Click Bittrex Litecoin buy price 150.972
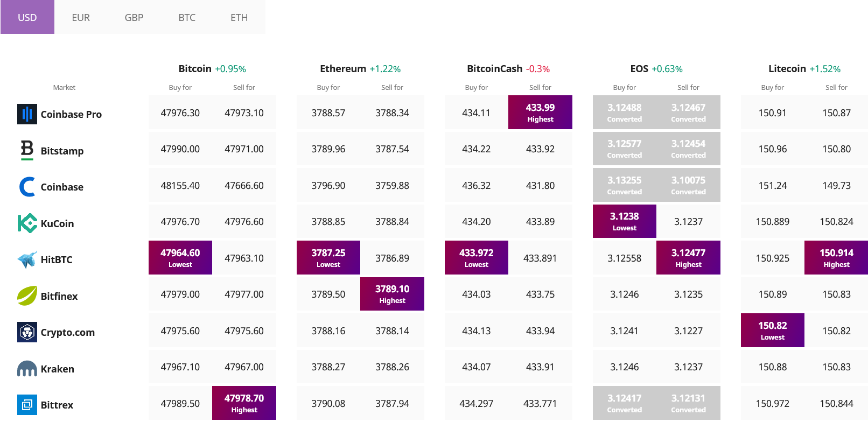Viewport: 868px width, 422px height. click(x=773, y=403)
